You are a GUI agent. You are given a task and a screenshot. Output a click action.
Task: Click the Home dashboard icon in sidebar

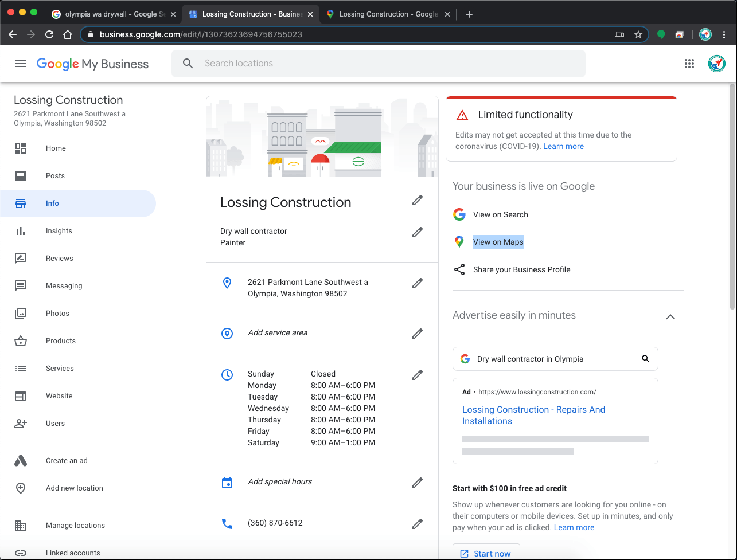(x=21, y=148)
